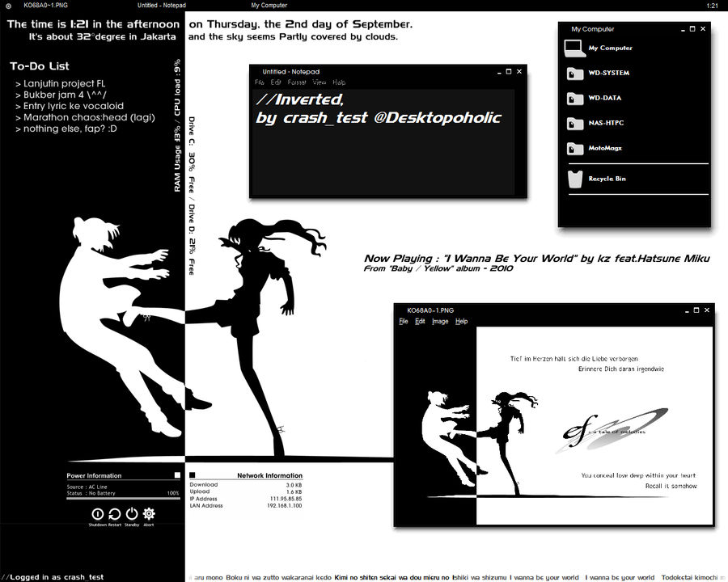
Task: Click the 'Status : No Battery' power entry
Action: tap(91, 493)
